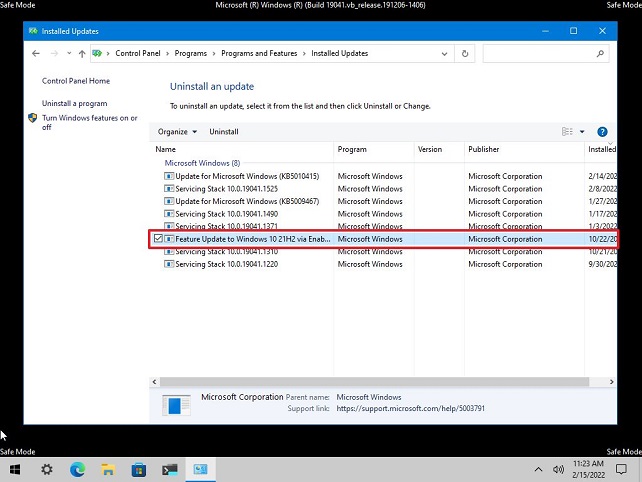This screenshot has height=482, width=642.
Task: Click the support.microsoft.com/help/5003791 link text
Action: 410,409
